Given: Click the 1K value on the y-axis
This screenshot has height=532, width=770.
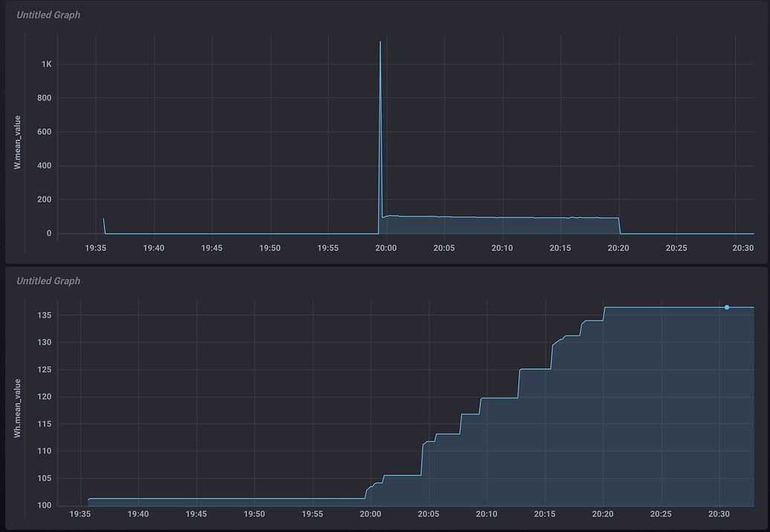Looking at the screenshot, I should point(45,64).
